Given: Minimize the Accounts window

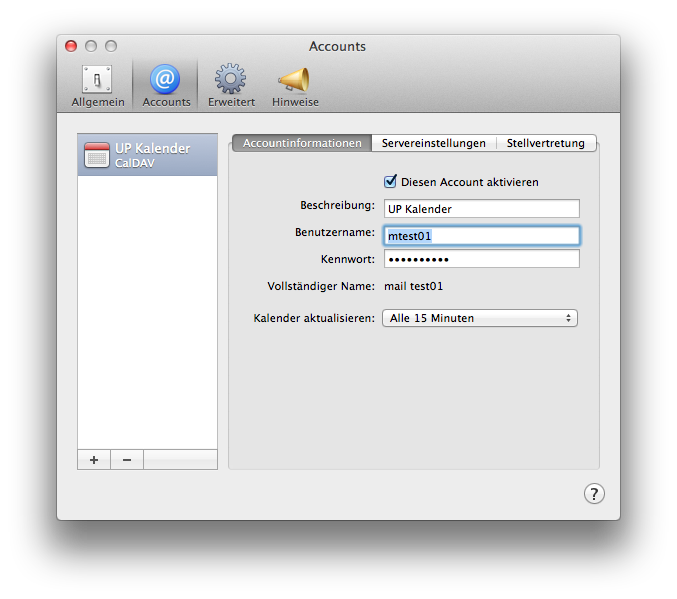Looking at the screenshot, I should point(91,46).
